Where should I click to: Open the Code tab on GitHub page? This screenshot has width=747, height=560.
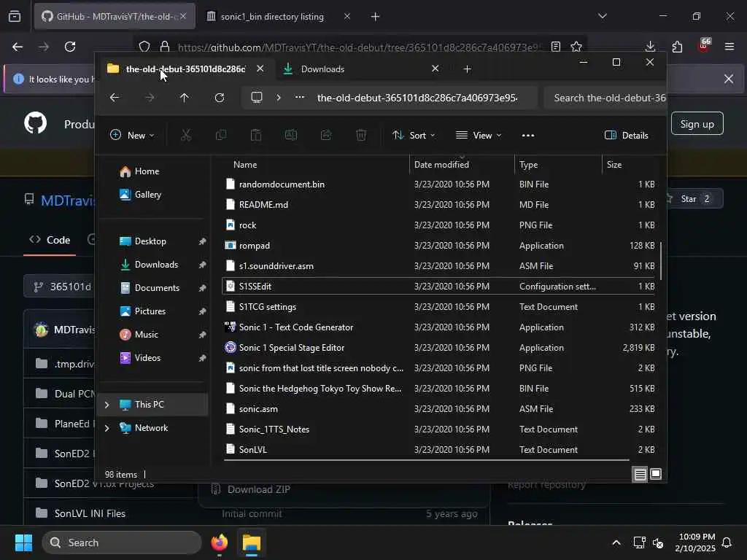[50, 240]
